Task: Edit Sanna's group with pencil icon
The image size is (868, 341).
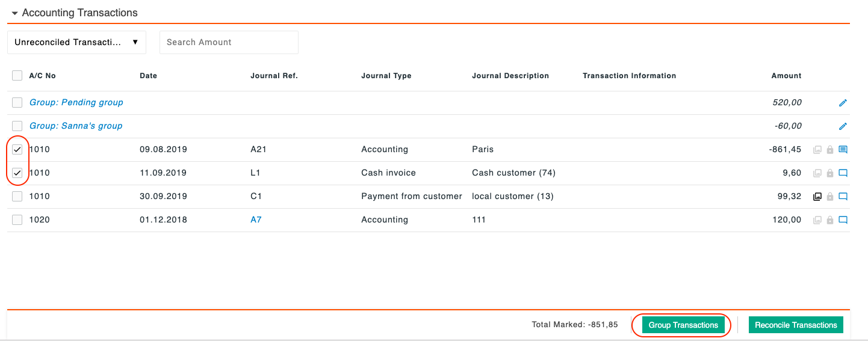Action: pyautogui.click(x=843, y=126)
